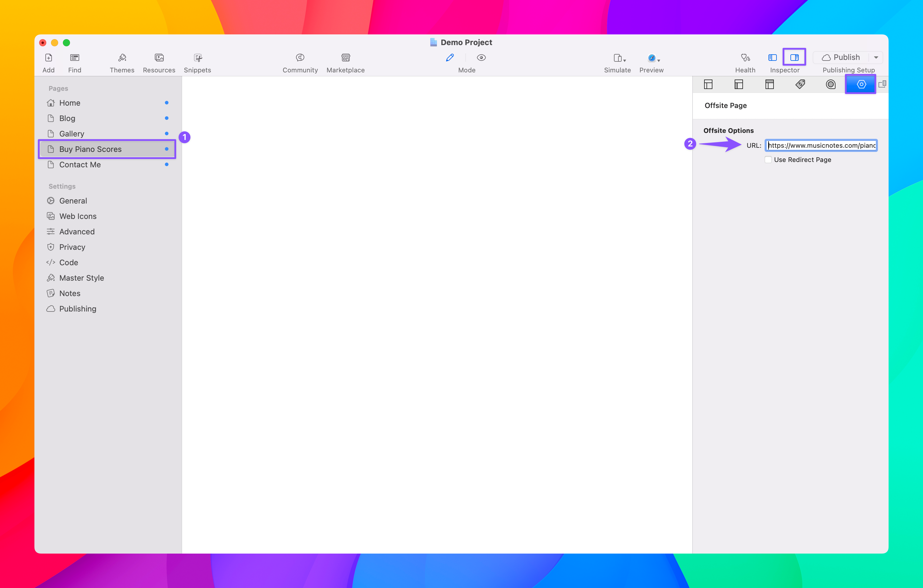923x588 pixels.
Task: Switch to Edit mode pencil
Action: click(x=450, y=58)
